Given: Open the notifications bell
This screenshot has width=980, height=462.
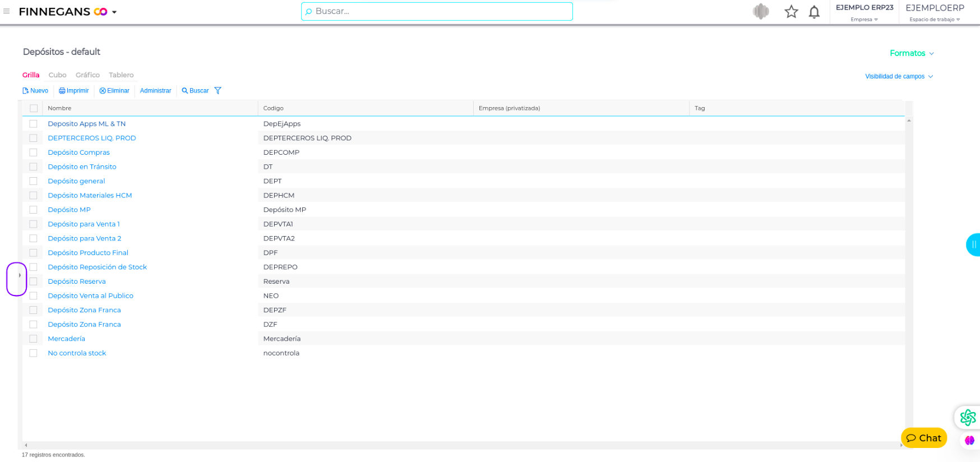Looking at the screenshot, I should 814,11.
